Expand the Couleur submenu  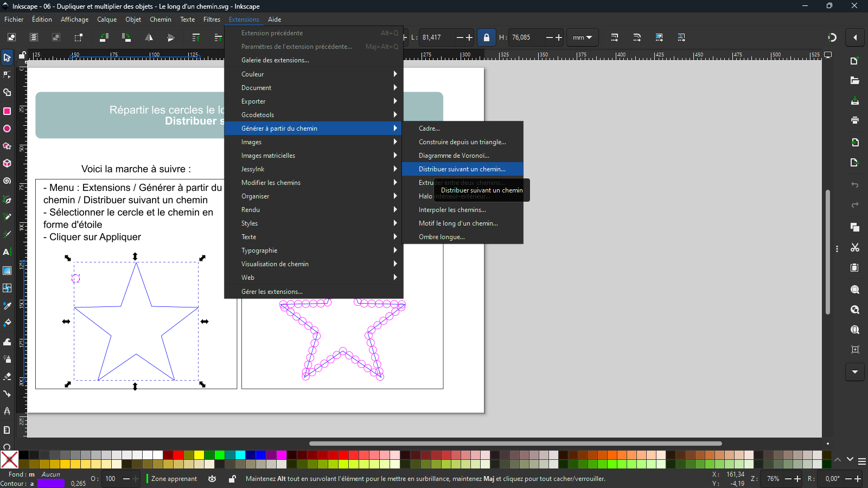(314, 74)
